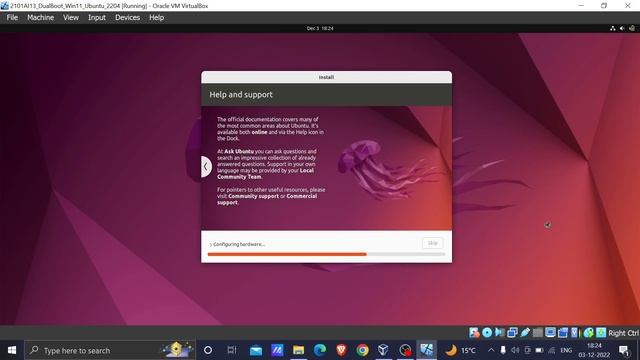640x360 pixels.
Task: Click VirtualBox USB devices status icon
Action: [525, 333]
